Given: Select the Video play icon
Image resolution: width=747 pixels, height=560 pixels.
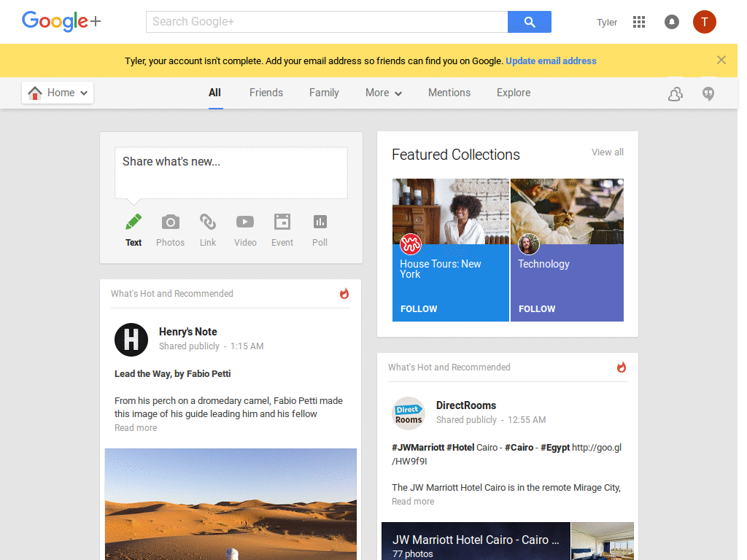Looking at the screenshot, I should (x=245, y=222).
